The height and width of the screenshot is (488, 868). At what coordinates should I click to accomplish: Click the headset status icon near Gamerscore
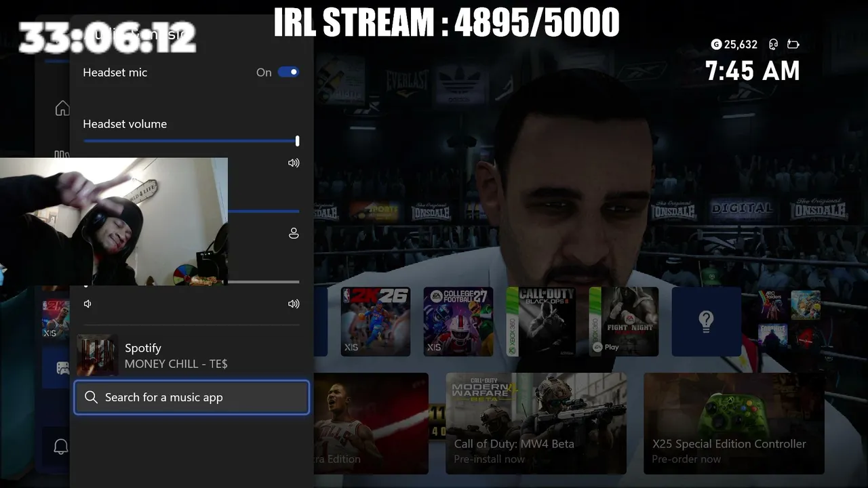point(773,44)
